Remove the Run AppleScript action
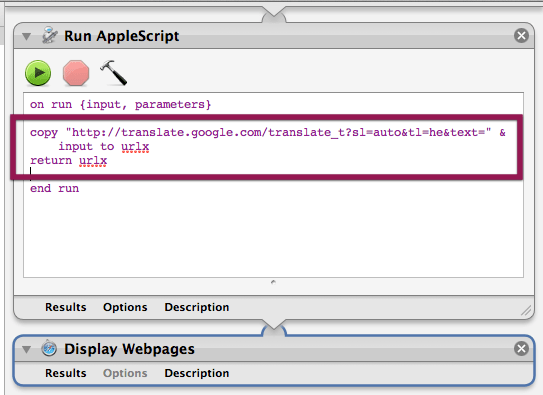This screenshot has width=543, height=395. pos(521,36)
